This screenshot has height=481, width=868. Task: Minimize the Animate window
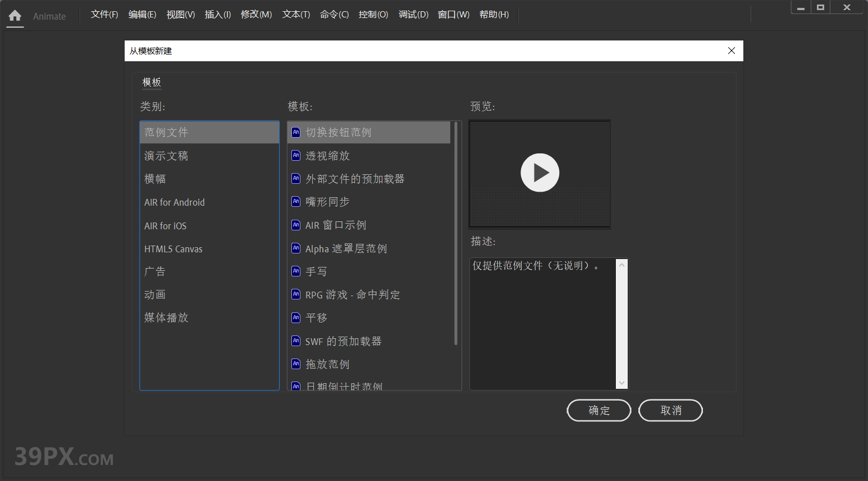click(x=801, y=7)
